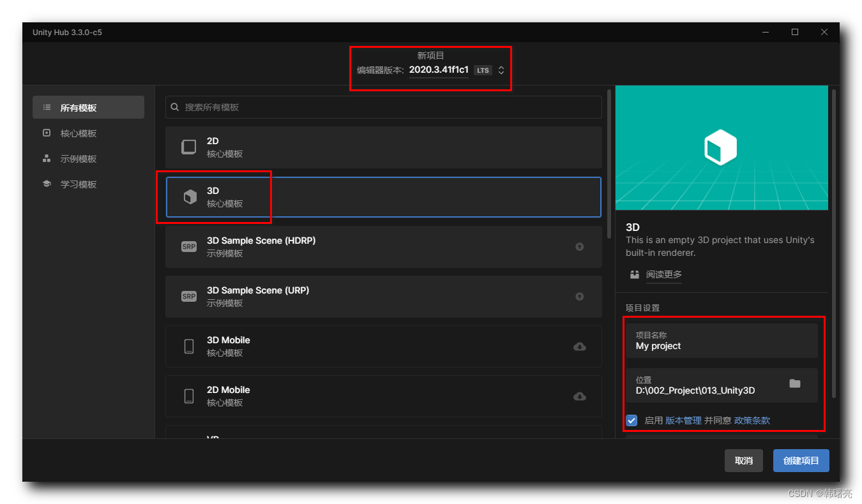This screenshot has width=862, height=504.
Task: Click update icon on 3D Sample Scene (HDRP)
Action: click(x=580, y=247)
